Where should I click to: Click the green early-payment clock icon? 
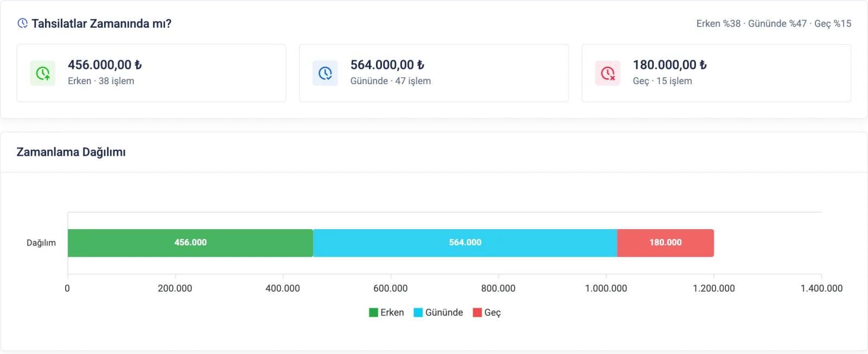[43, 73]
